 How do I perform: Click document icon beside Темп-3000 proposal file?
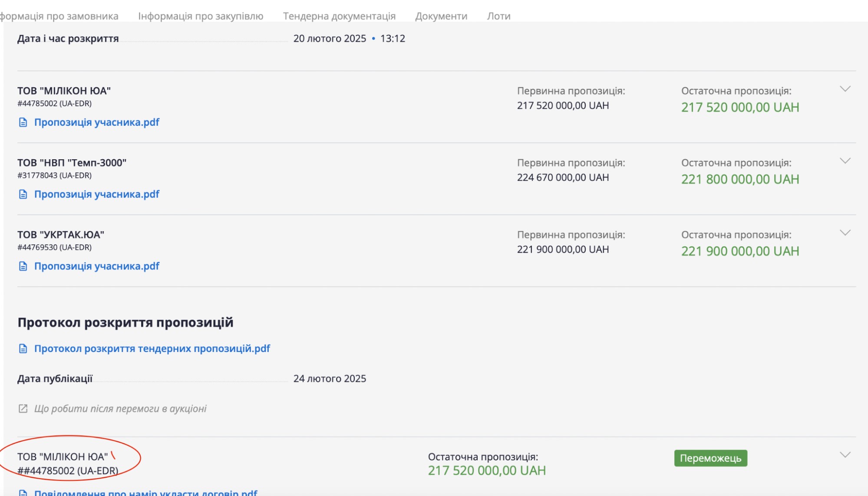23,194
